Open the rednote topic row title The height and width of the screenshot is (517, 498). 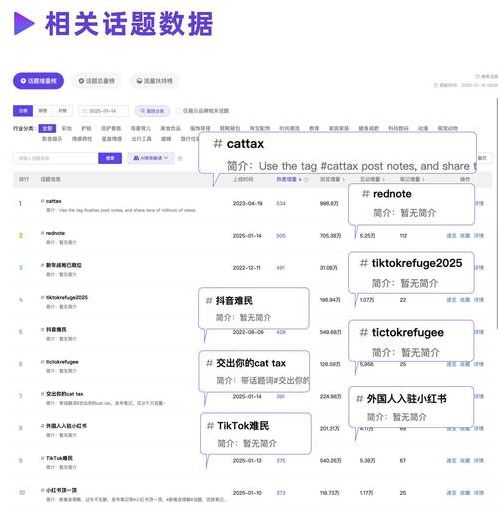click(x=55, y=233)
